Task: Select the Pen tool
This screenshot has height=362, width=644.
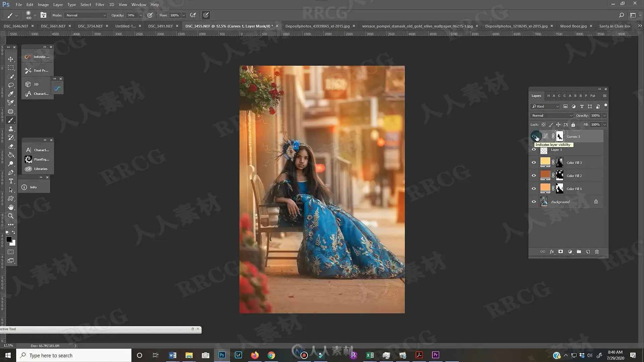Action: point(11,172)
